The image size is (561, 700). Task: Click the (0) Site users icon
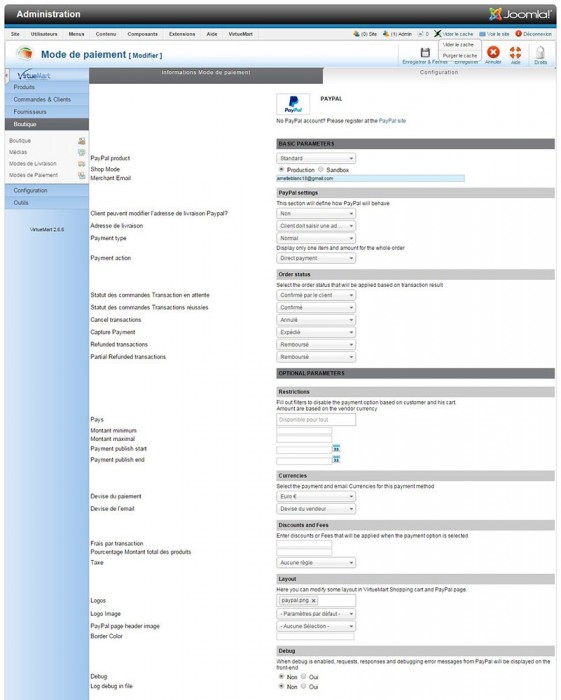click(356, 33)
